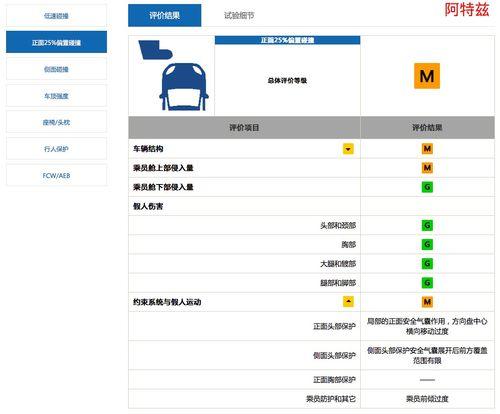Open the 侧面碰撞 sidebar item
Screen dimensions: 500x414
click(56, 69)
